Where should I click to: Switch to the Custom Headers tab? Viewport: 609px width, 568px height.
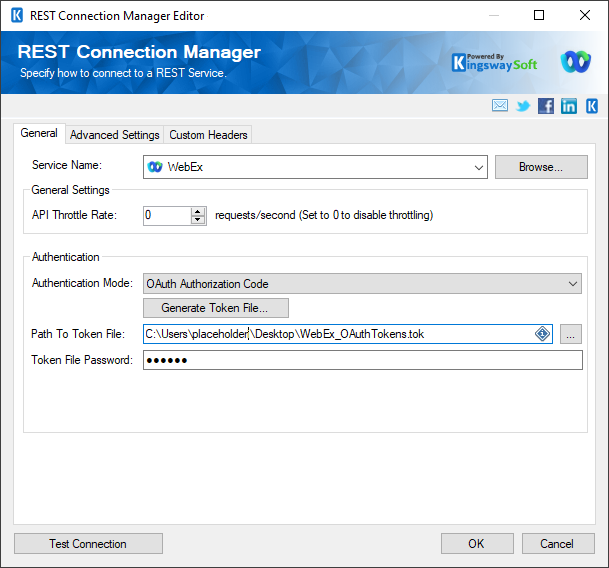(208, 135)
